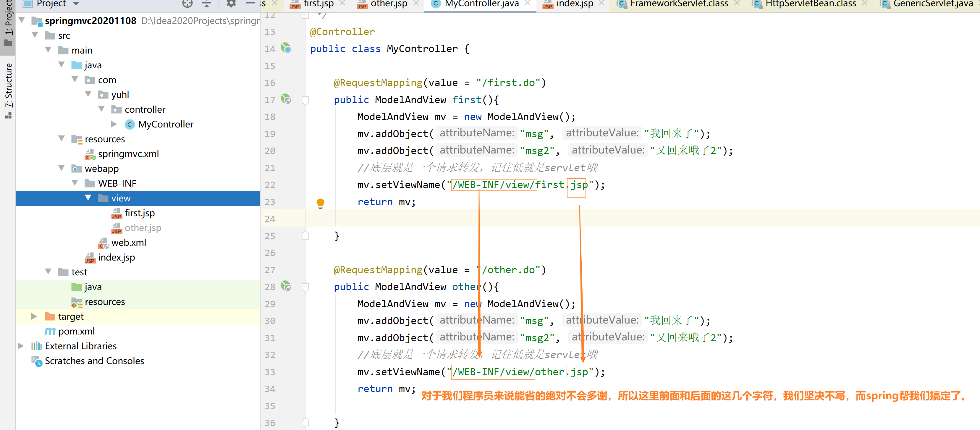Image resolution: width=980 pixels, height=430 pixels.
Task: Click Spring bean gutter icon on line 14
Action: point(286,48)
